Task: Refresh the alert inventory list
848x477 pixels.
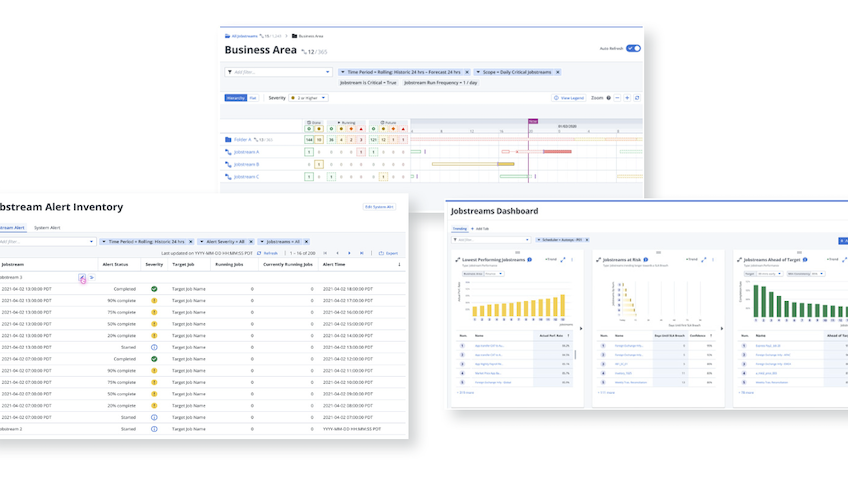Action: 267,253
